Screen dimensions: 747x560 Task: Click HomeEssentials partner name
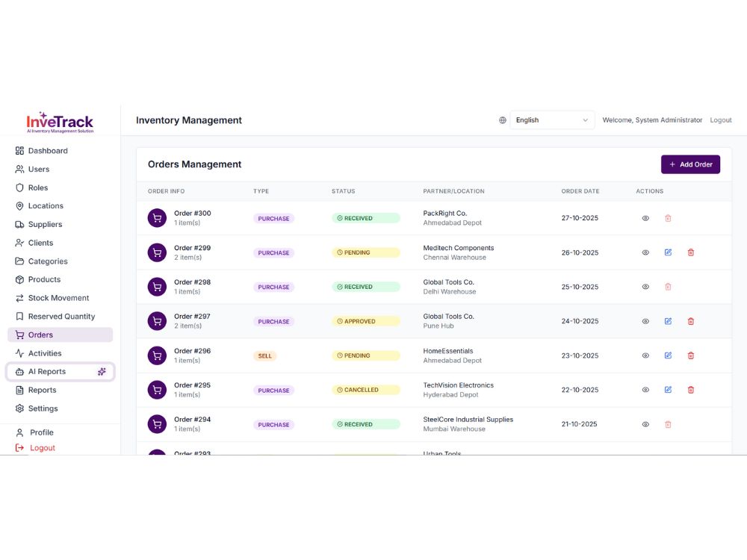(x=447, y=351)
